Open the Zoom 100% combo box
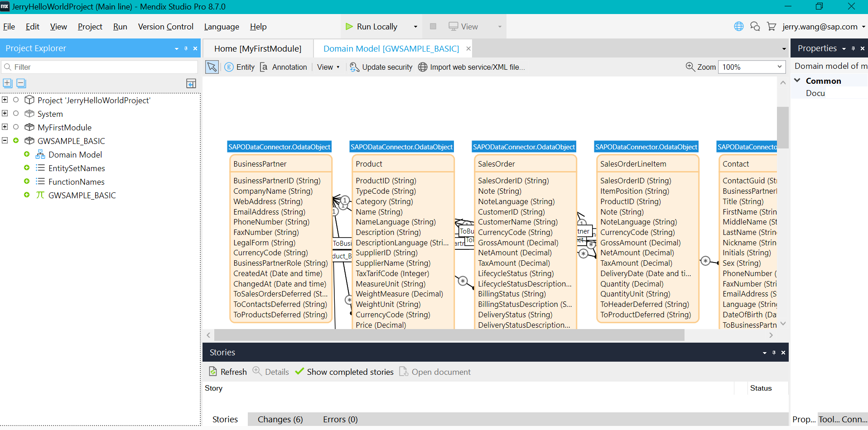 point(752,67)
